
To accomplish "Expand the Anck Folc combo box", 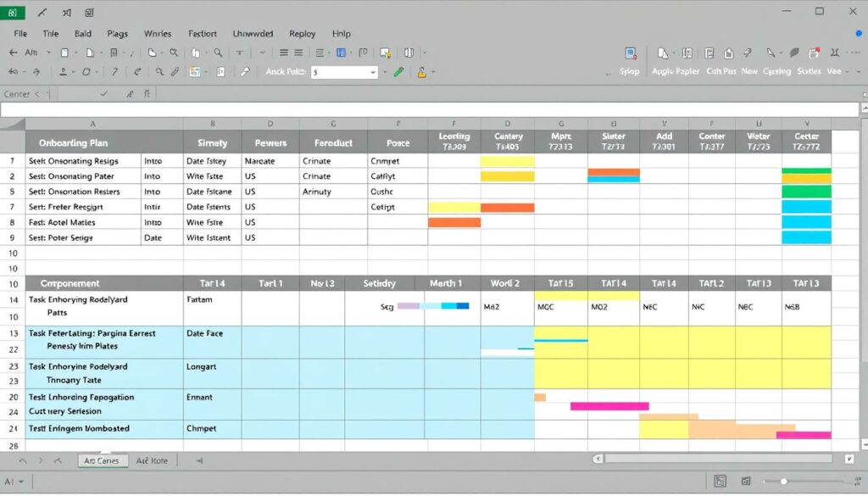I will [x=373, y=73].
